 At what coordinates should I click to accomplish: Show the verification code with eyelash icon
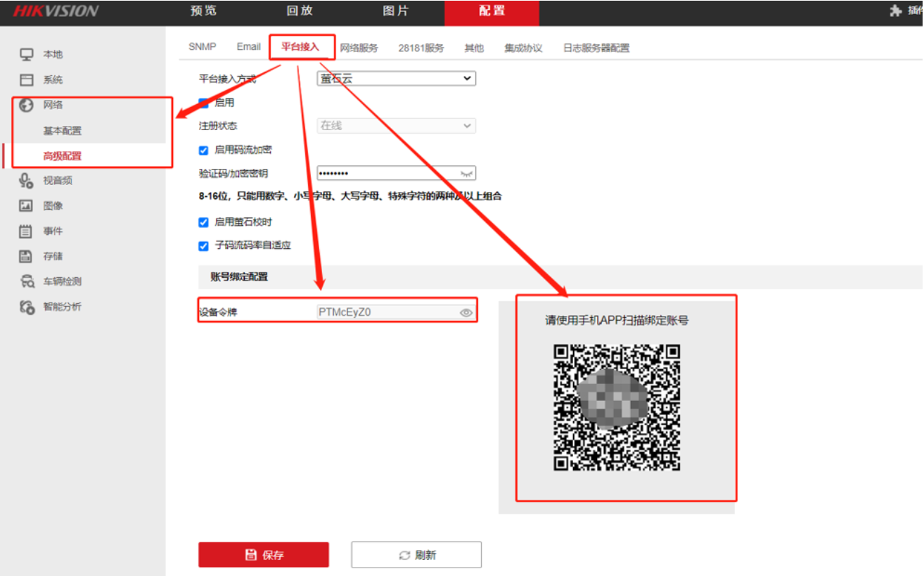[x=466, y=173]
